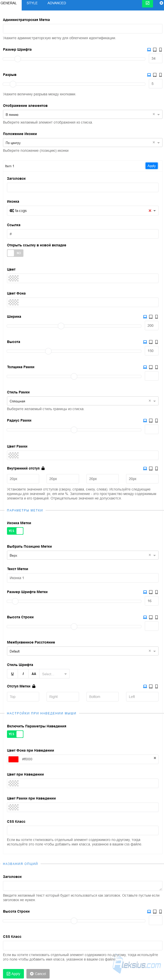Image resolution: width=164 pixels, height=980 pixels.
Task: Turn off Включить Параметры Наведения switch
Action: (x=15, y=734)
